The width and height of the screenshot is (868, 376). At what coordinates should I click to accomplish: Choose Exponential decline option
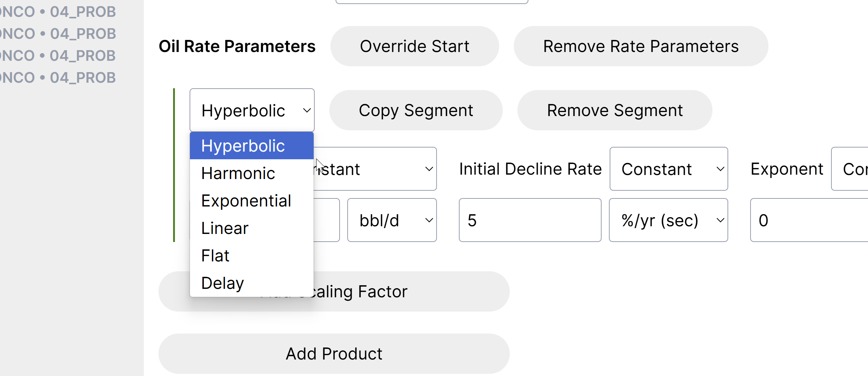(x=246, y=201)
